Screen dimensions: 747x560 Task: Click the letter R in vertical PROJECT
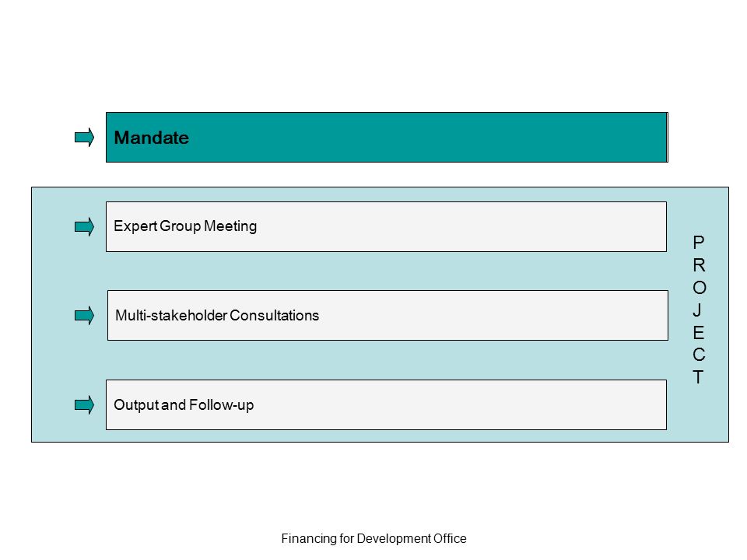(699, 265)
